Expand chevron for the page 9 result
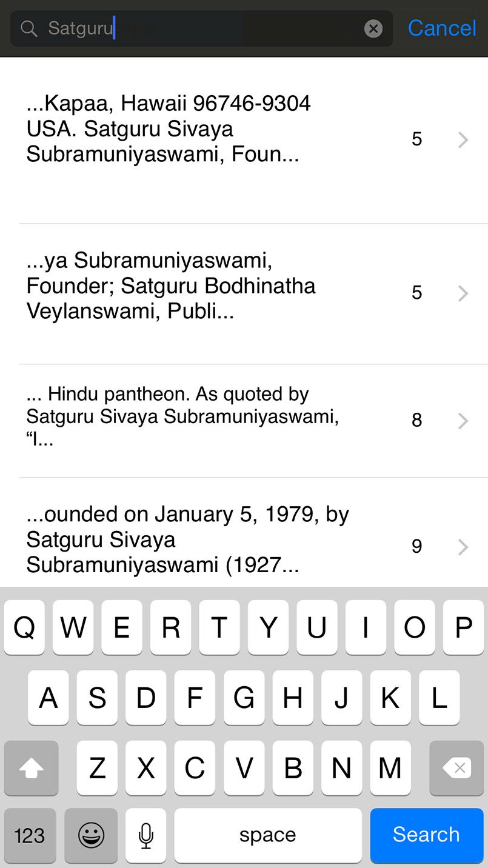Image resolution: width=488 pixels, height=868 pixels. 463,547
